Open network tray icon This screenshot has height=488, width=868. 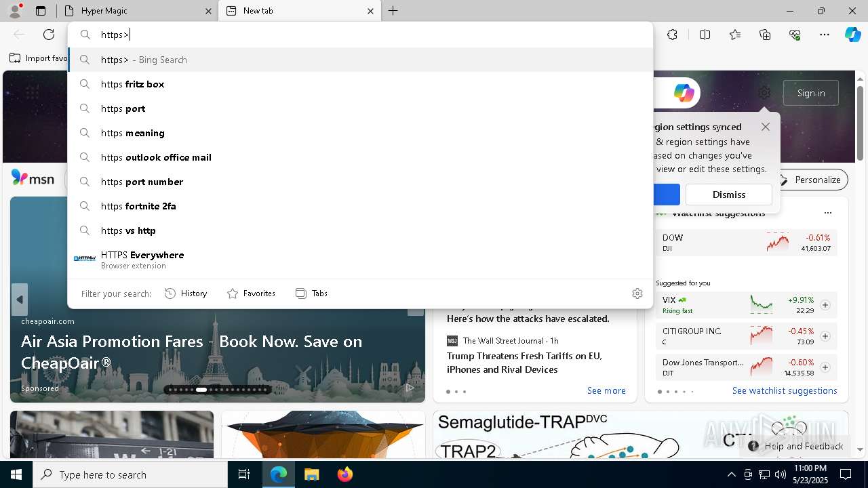764,474
